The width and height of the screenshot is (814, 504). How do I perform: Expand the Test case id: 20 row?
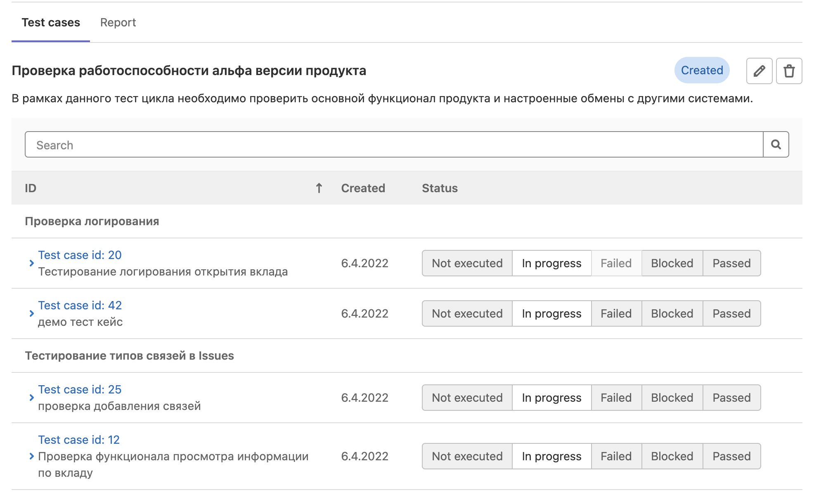click(31, 263)
